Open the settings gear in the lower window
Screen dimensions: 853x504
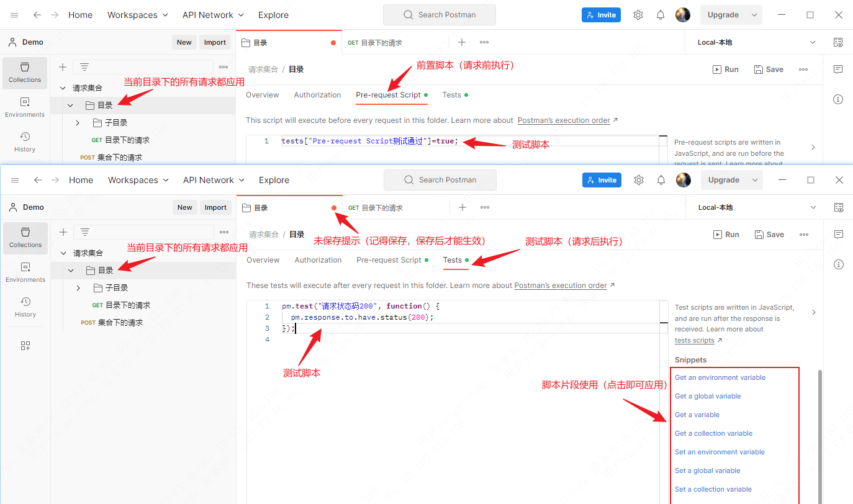click(x=639, y=180)
